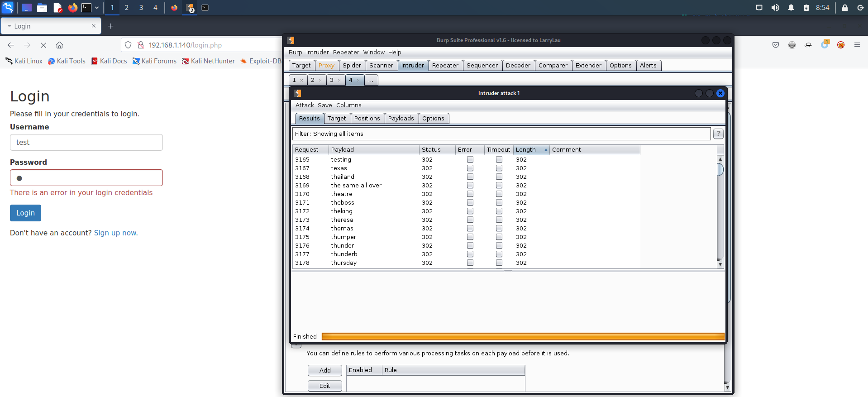Tick the Error checkbox for request 3165
868x397 pixels.
[x=470, y=159]
